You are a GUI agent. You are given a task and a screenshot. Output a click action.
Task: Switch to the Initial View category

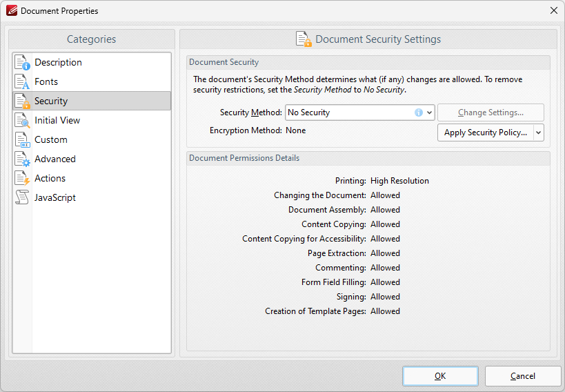coord(92,121)
